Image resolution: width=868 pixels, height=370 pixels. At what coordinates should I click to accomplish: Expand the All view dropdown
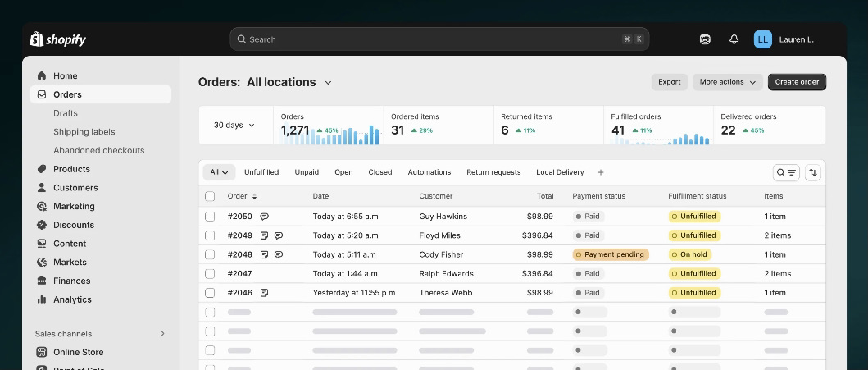[219, 172]
